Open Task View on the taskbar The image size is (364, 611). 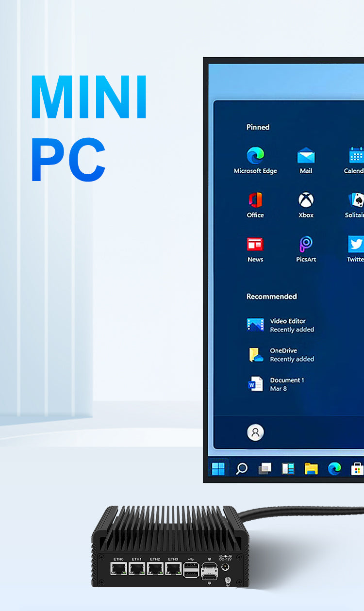coord(265,468)
